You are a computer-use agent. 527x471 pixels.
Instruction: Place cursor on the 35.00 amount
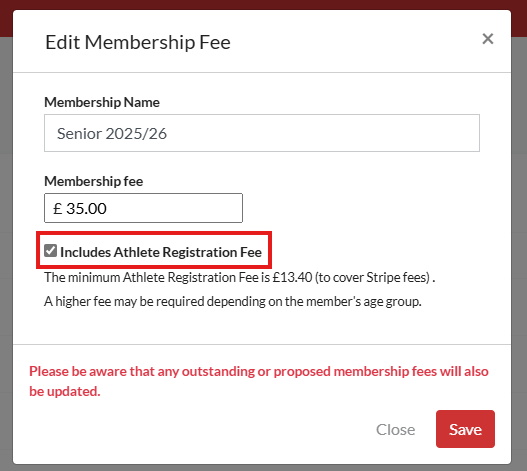(x=86, y=208)
